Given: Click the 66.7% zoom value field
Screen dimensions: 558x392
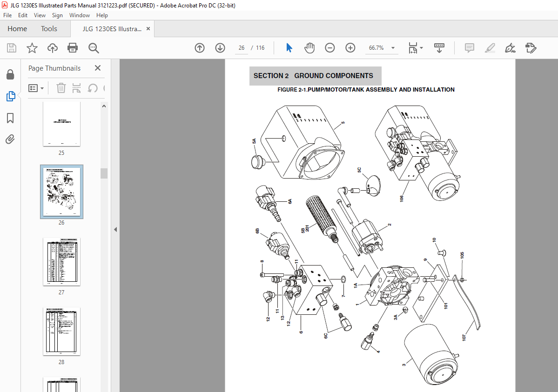Looking at the screenshot, I should pyautogui.click(x=376, y=48).
